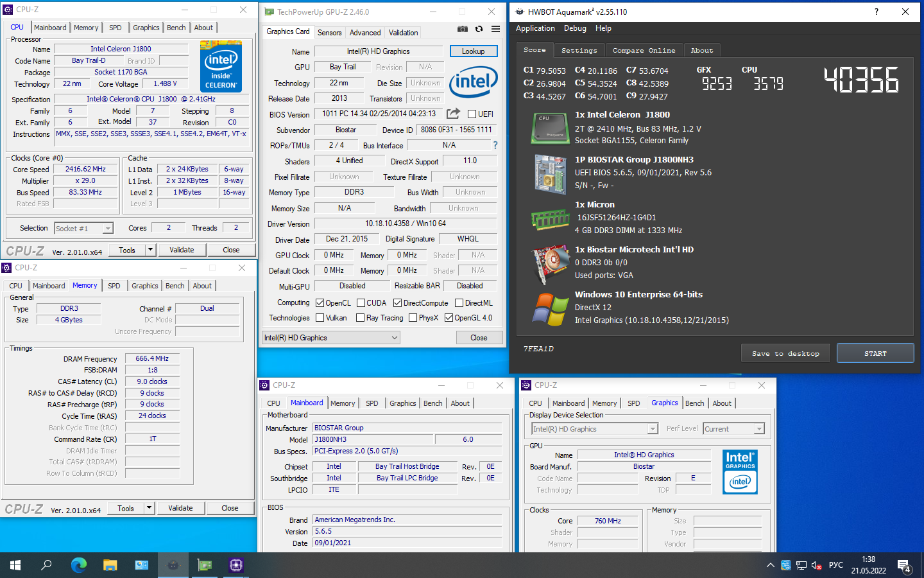This screenshot has height=578, width=924.
Task: Click Tools button in CPU-Z Memory window
Action: pyautogui.click(x=126, y=508)
